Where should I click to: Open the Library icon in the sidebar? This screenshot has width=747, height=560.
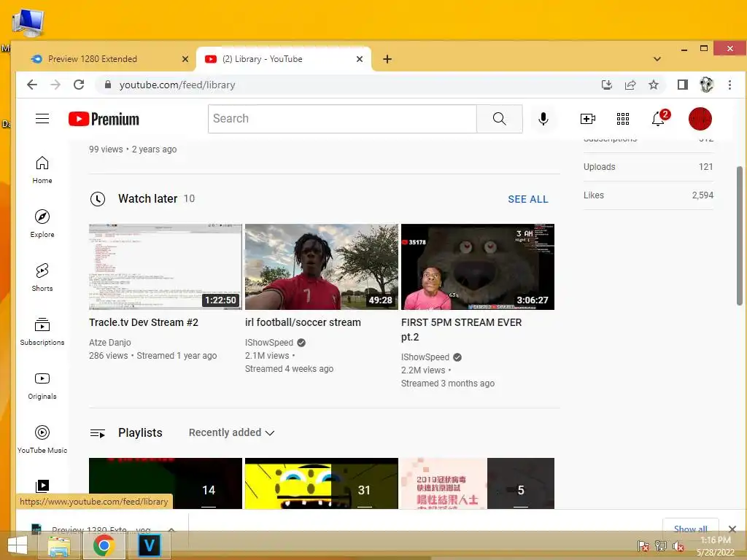point(42,486)
